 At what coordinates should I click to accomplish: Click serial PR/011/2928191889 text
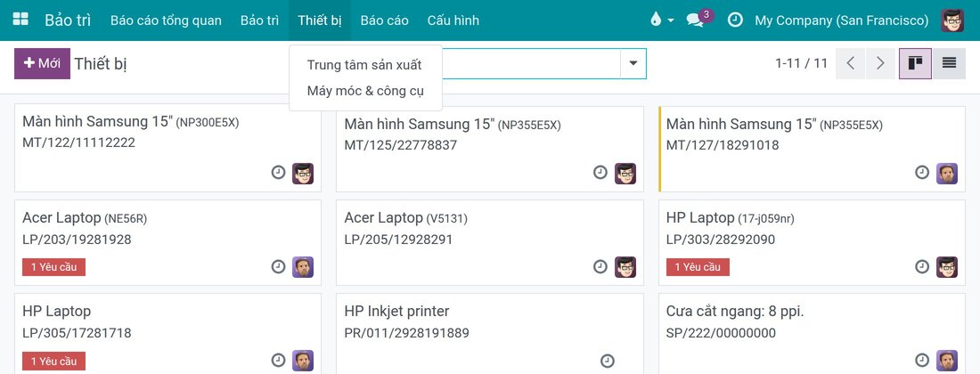coord(407,333)
